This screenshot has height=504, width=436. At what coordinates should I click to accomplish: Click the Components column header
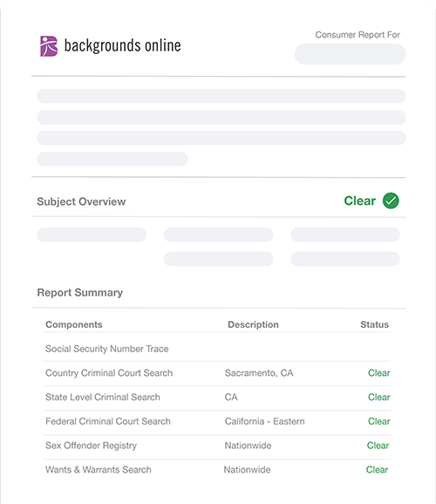pos(74,324)
